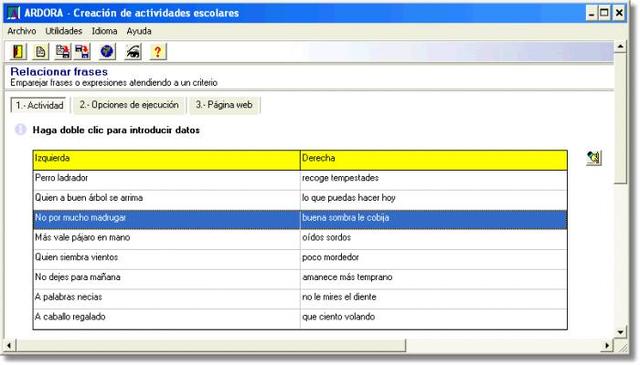Switch to 2.- Opciones de ejecución tab
This screenshot has width=640, height=365.
click(x=129, y=105)
